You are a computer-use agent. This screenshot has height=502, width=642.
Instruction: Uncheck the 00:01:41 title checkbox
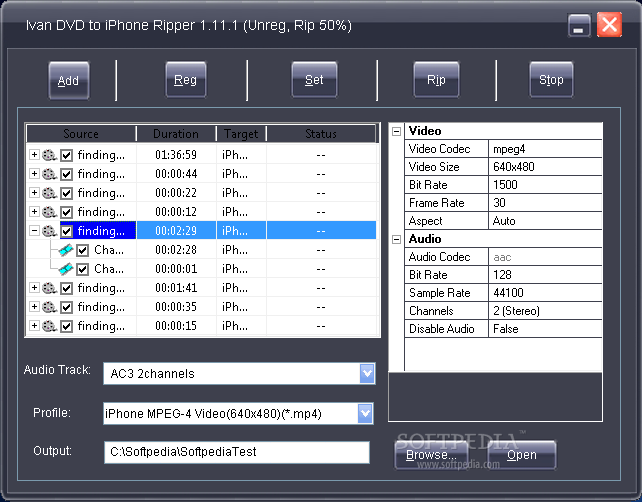pos(66,288)
